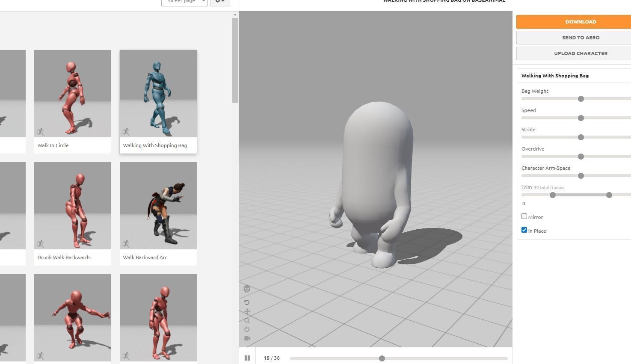631x364 pixels.
Task: Click the 'Drunk Walk Backwards' caption text
Action: [x=64, y=257]
